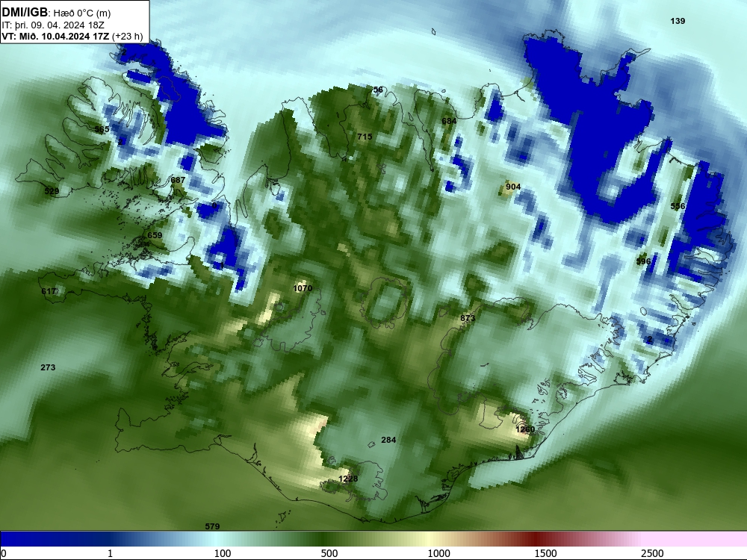Viewport: 747px width, 560px height.
Task: Click the map value 273 over the sea
Action: click(48, 367)
